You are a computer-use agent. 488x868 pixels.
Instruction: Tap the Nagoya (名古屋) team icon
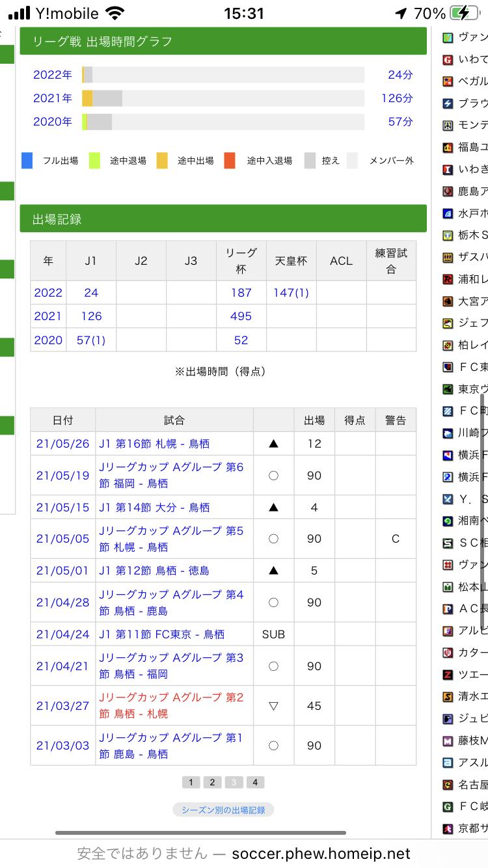coord(448,785)
